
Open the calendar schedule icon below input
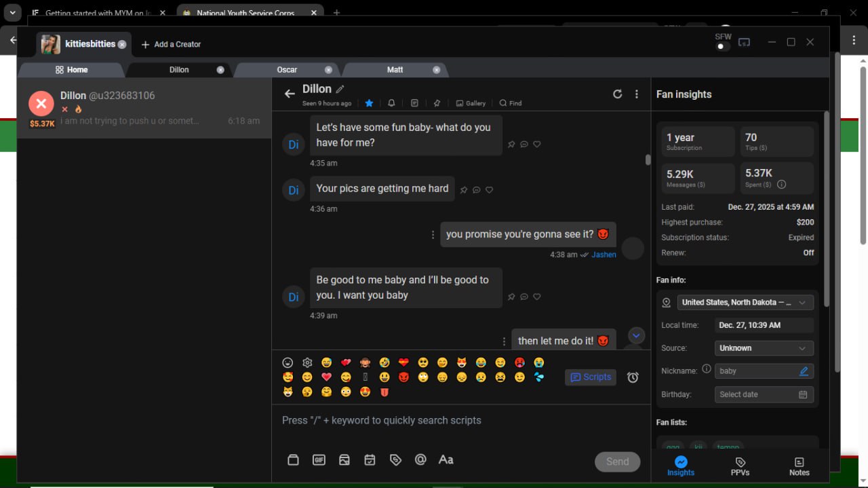coord(370,460)
